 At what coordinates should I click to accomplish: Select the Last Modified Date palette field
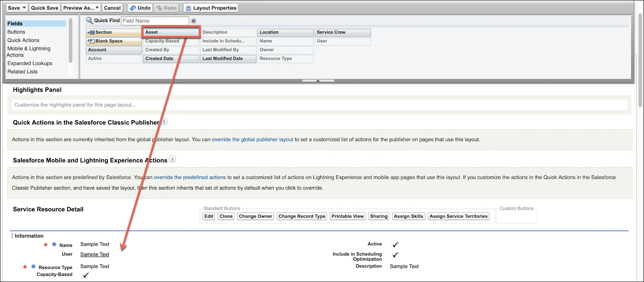pos(228,59)
